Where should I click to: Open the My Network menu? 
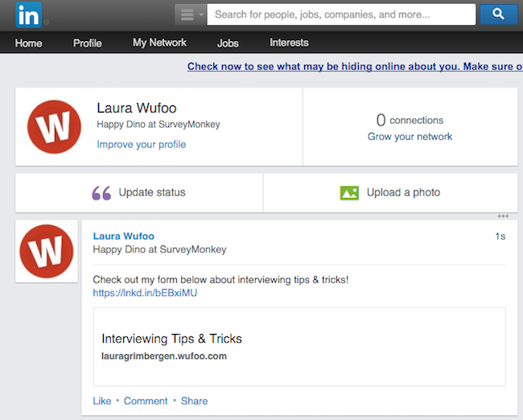pos(160,43)
